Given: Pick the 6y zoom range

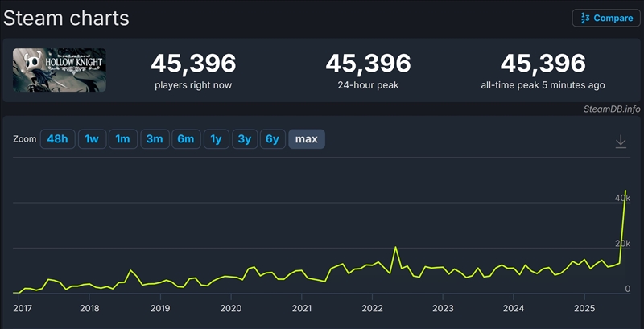Looking at the screenshot, I should (272, 139).
